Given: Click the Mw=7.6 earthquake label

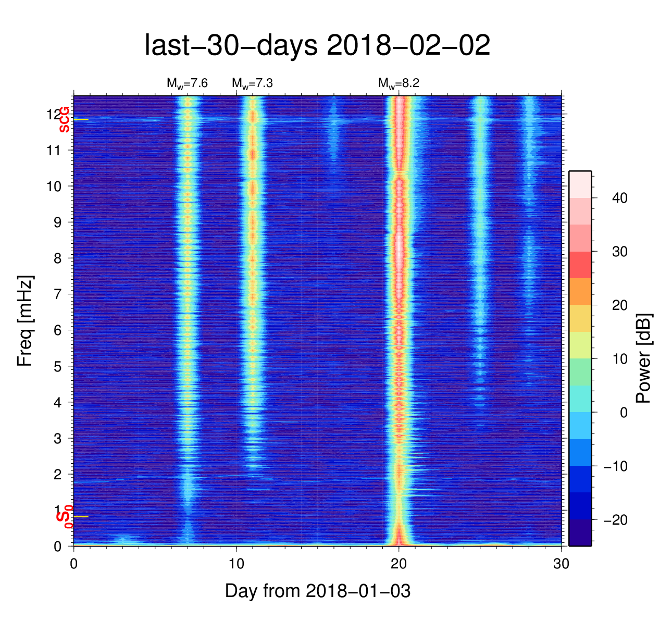Looking at the screenshot, I should point(187,83).
